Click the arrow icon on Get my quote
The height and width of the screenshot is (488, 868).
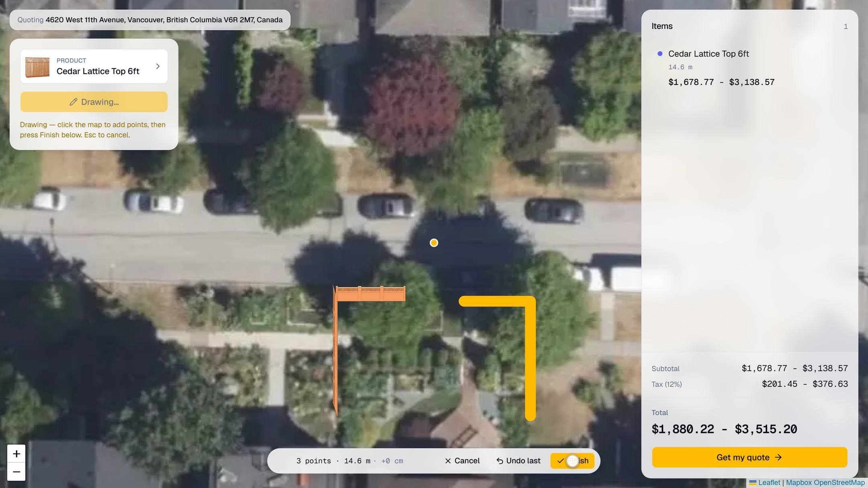click(778, 457)
